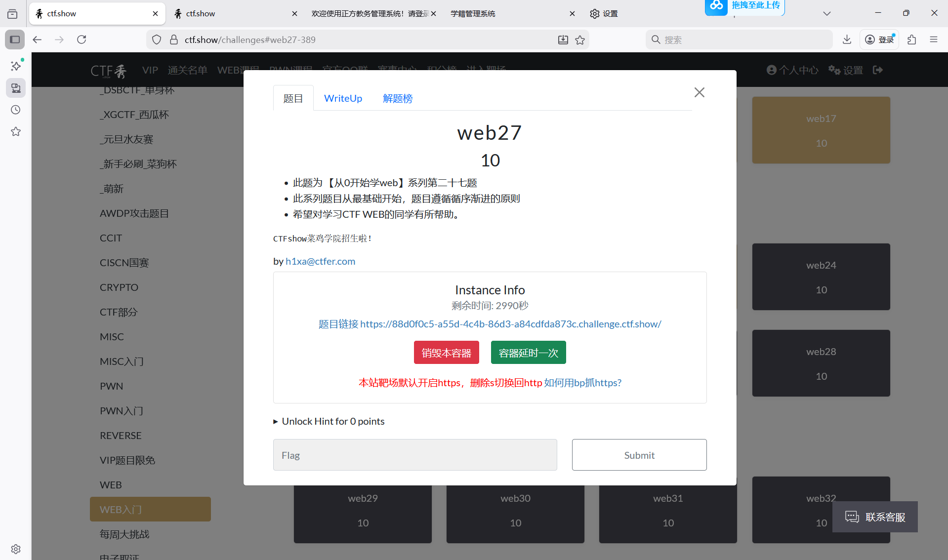
Task: Switch to the WriteUp tab
Action: pos(343,98)
